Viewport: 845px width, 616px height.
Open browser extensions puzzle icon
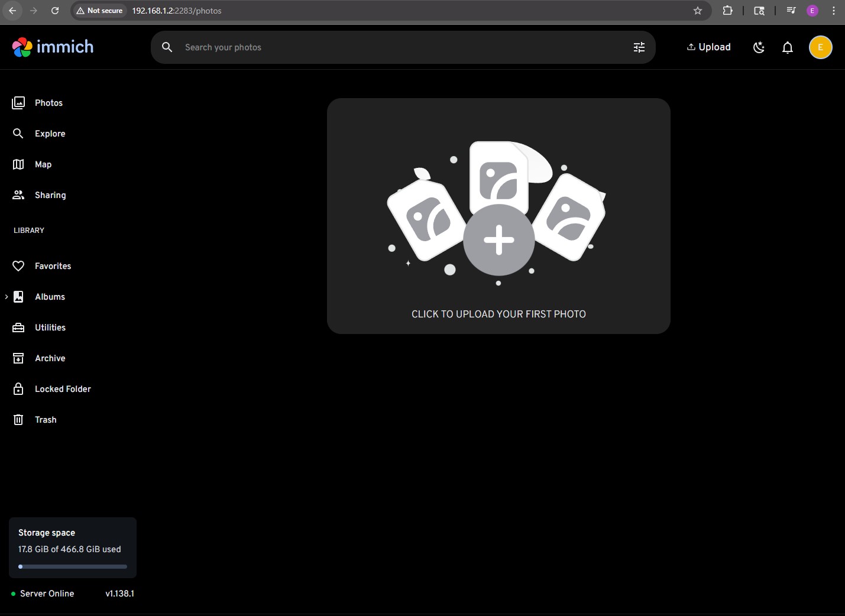(728, 11)
